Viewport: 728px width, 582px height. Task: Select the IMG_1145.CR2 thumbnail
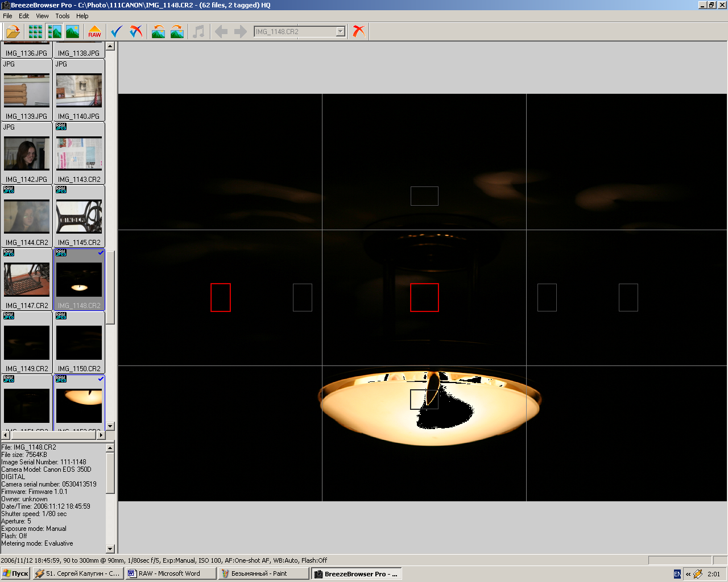[x=79, y=217]
